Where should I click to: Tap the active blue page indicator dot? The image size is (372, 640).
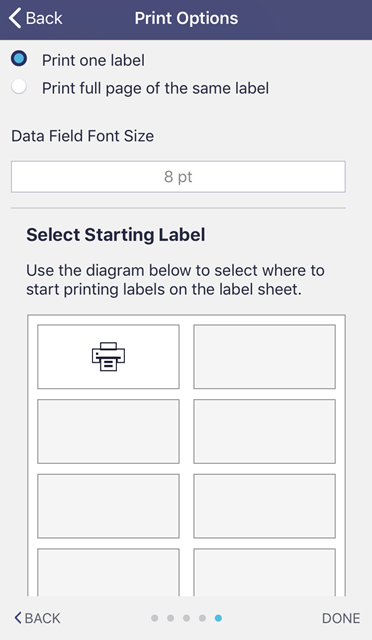pyautogui.click(x=218, y=618)
